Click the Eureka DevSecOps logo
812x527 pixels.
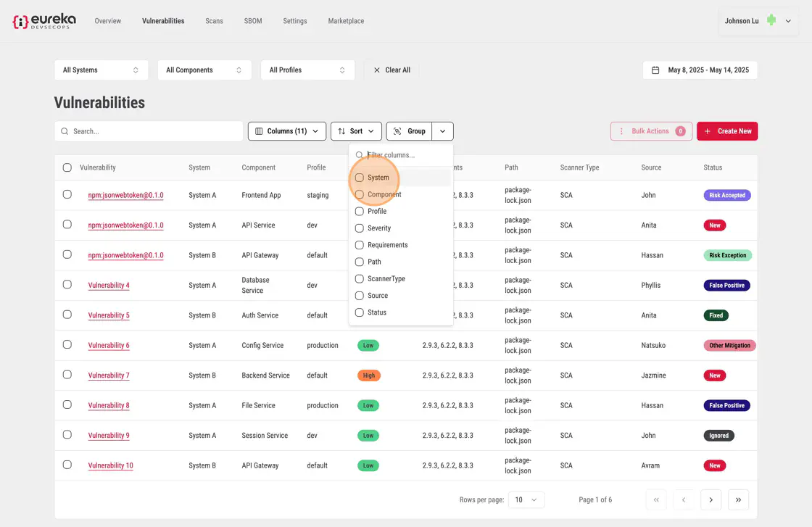pyautogui.click(x=43, y=21)
